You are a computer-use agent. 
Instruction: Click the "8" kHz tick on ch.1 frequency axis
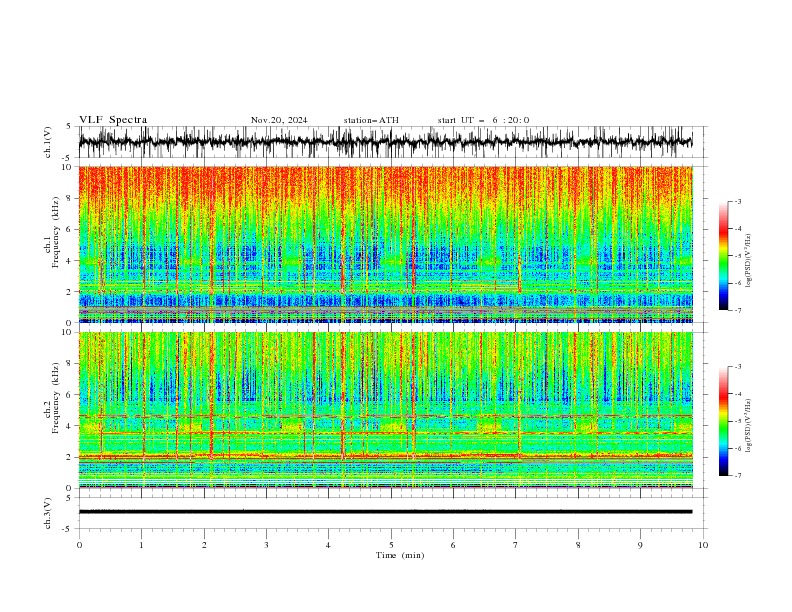tap(69, 198)
